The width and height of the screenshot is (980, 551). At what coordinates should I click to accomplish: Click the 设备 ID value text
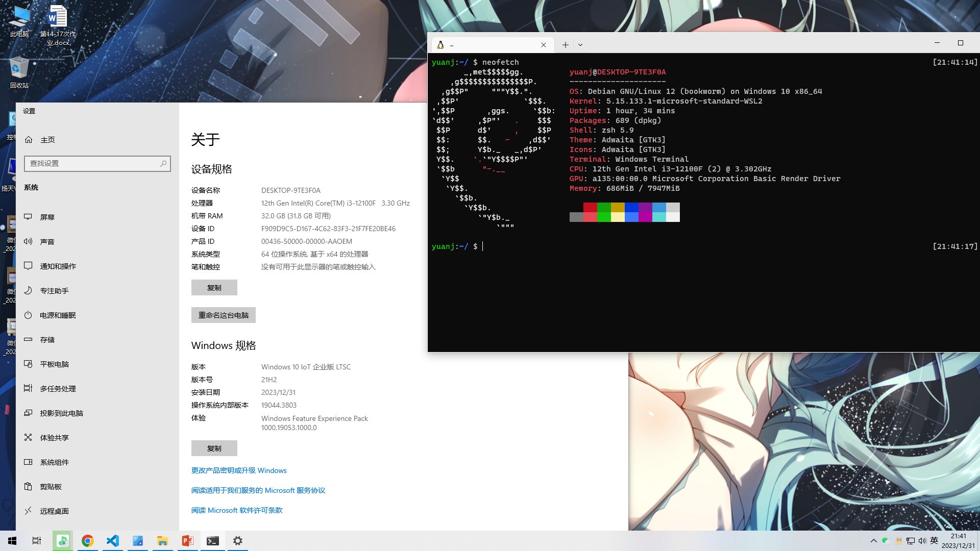[328, 229]
